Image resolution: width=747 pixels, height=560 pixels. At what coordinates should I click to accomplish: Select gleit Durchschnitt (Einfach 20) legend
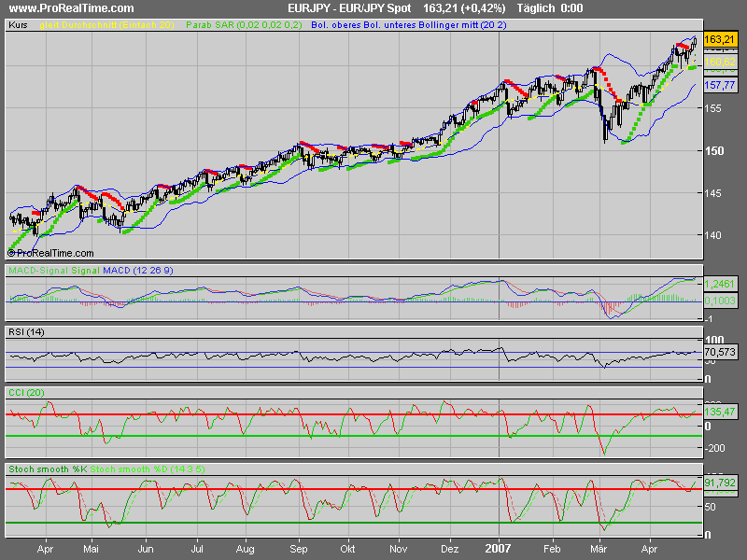(107, 25)
